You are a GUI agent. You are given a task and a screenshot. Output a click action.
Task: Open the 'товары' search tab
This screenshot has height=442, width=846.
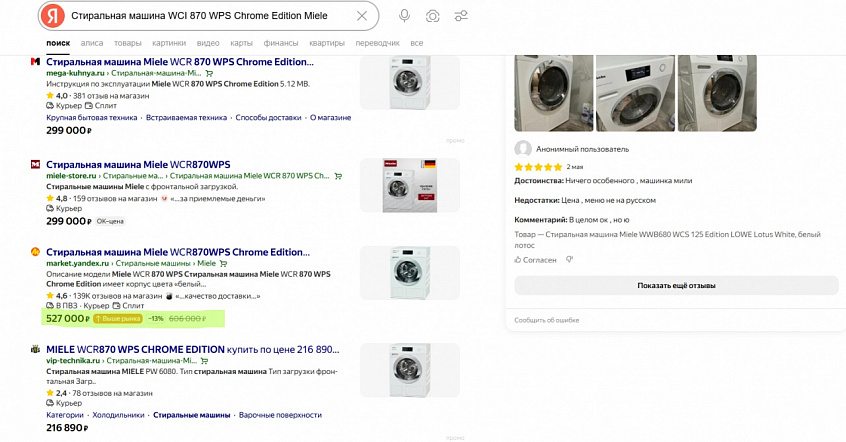click(x=127, y=43)
